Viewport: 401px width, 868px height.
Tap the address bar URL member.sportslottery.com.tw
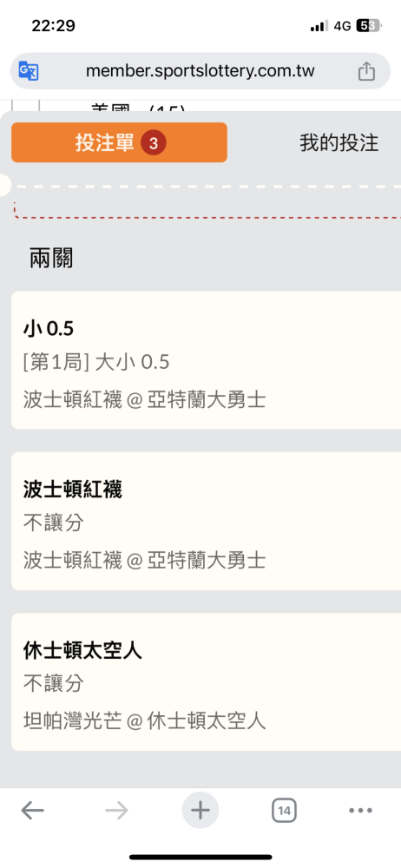(200, 71)
